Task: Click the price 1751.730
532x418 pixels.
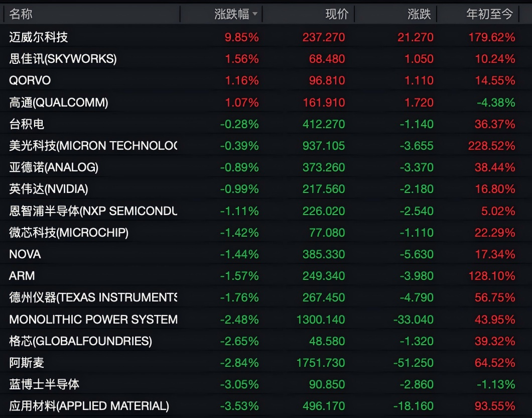Action: [x=321, y=363]
